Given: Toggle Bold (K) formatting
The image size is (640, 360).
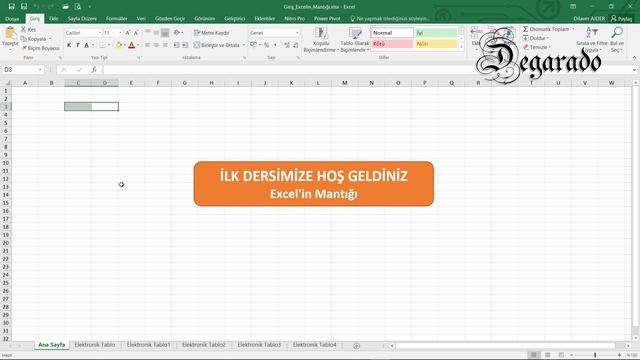Looking at the screenshot, I should pos(69,45).
